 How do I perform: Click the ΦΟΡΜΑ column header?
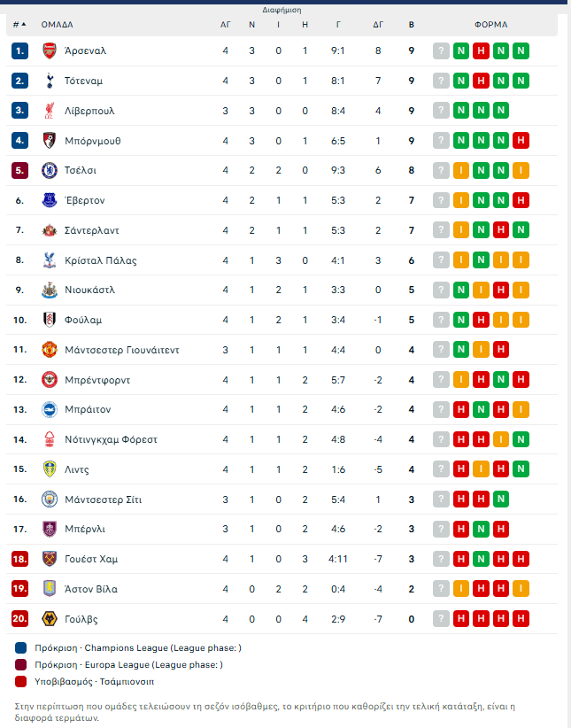[x=490, y=24]
